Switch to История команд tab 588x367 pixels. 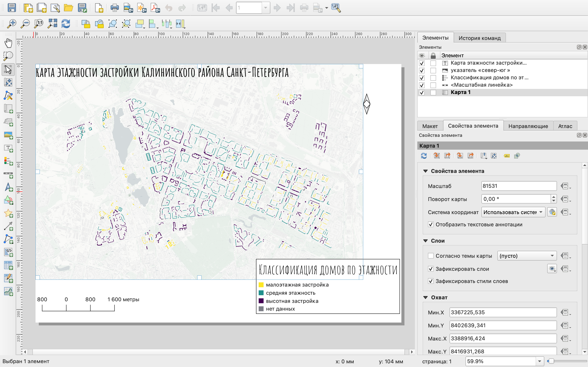pyautogui.click(x=479, y=38)
